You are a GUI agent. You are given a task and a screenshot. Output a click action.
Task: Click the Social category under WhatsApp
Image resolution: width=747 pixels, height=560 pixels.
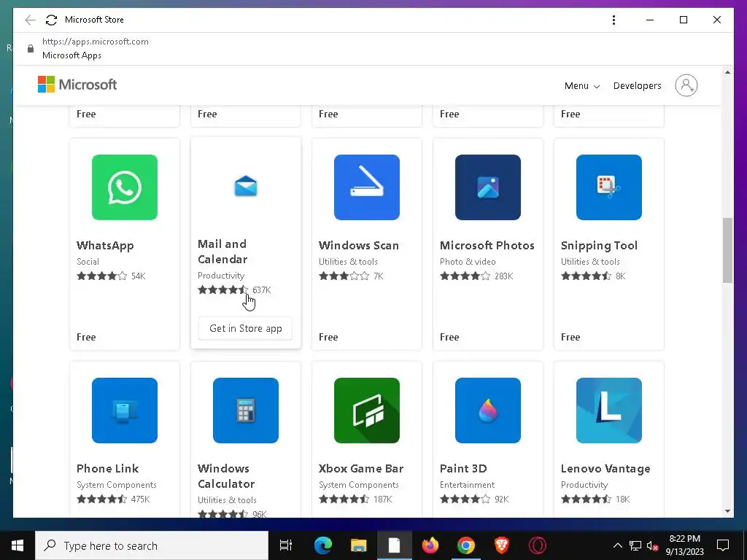tap(88, 262)
